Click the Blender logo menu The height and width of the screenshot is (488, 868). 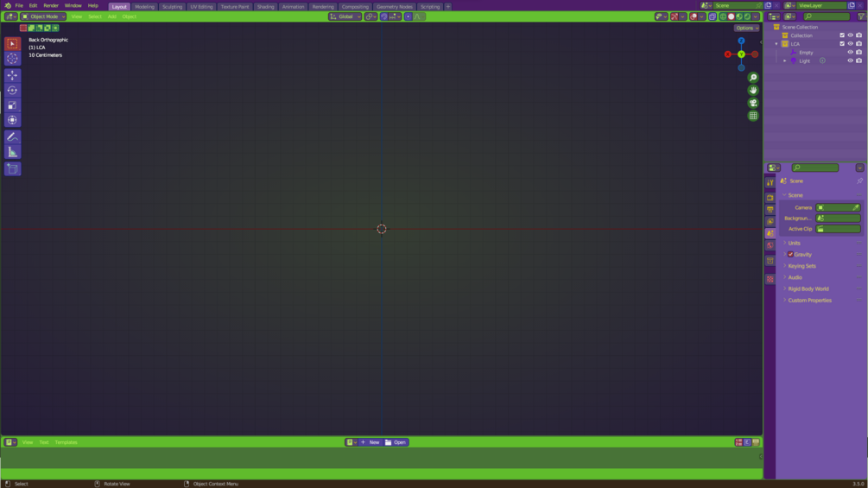pos(8,5)
